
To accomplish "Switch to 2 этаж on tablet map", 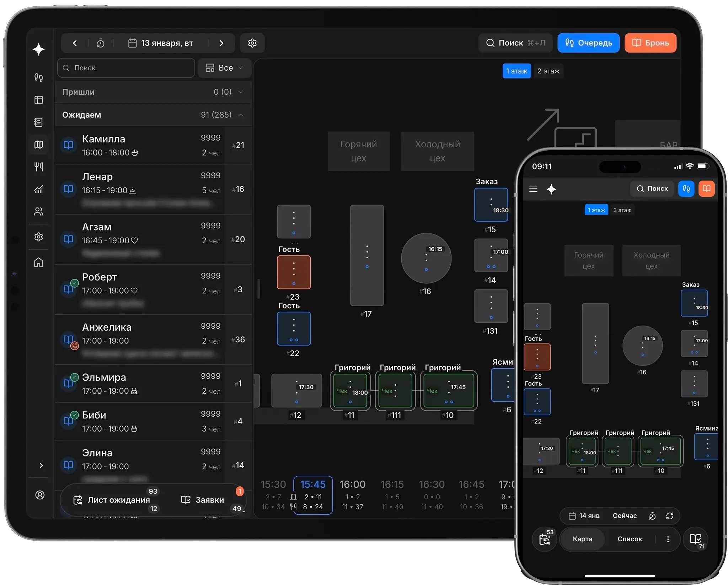I will click(548, 71).
